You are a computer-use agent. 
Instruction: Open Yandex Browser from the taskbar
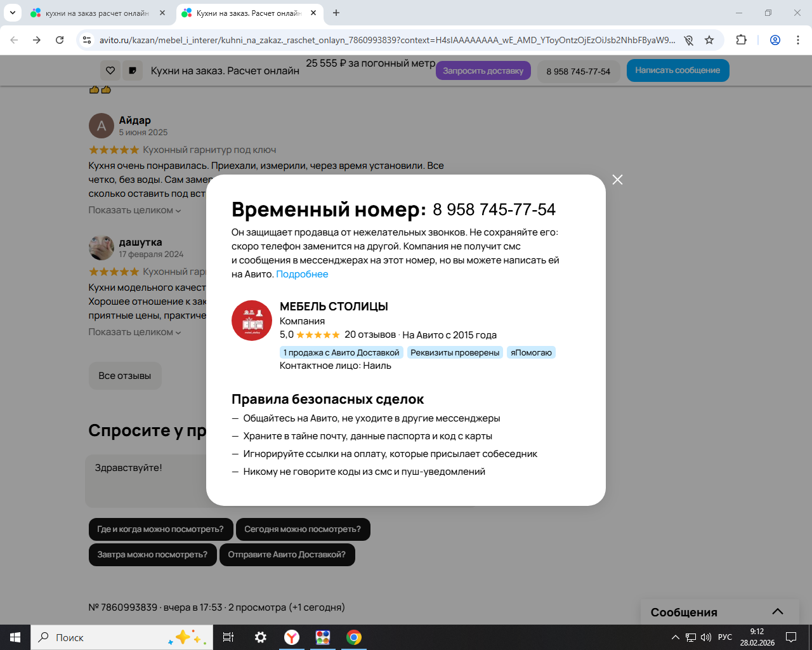click(x=292, y=637)
